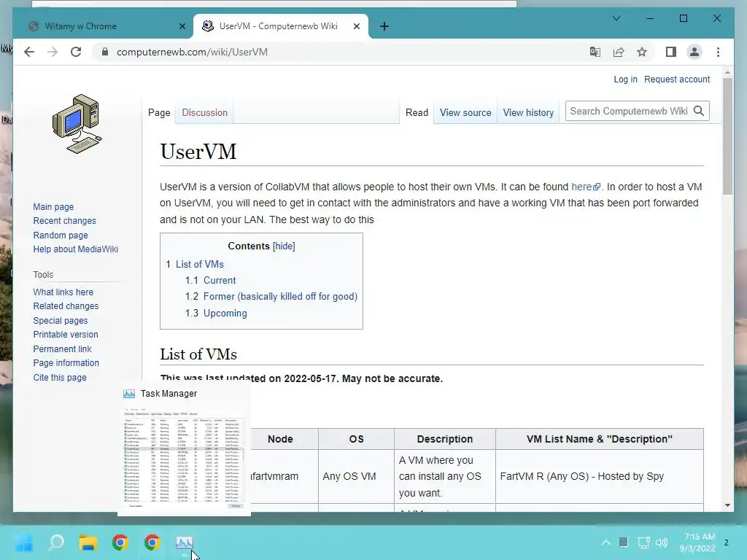The width and height of the screenshot is (747, 560).
Task: Jump to the Current section 1.1
Action: coord(220,281)
